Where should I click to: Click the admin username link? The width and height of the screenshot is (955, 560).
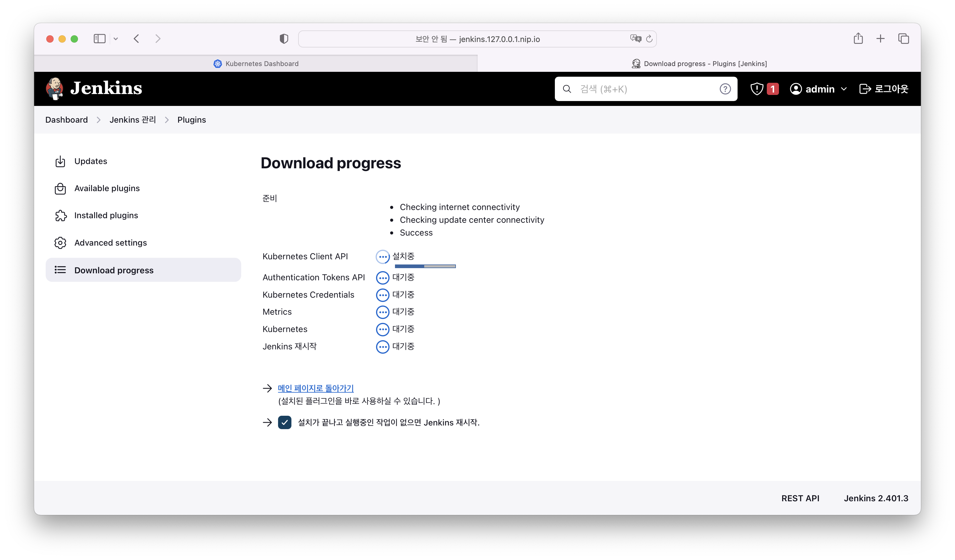(x=820, y=89)
